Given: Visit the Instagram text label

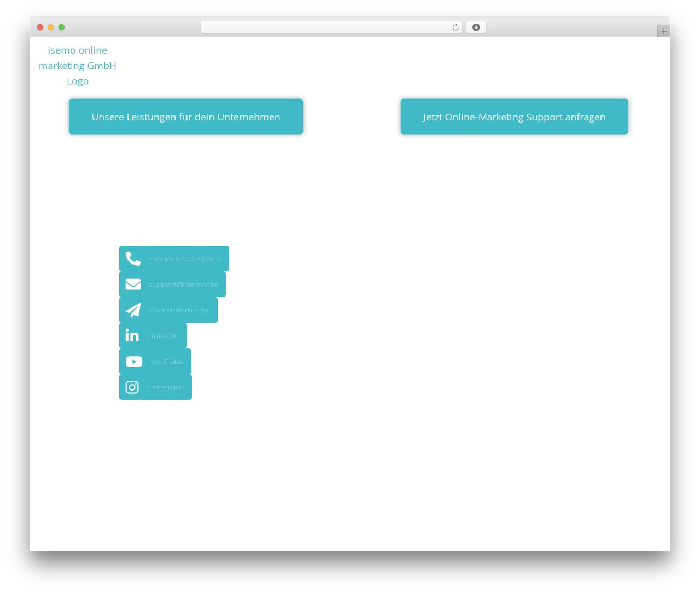Looking at the screenshot, I should coord(165,387).
